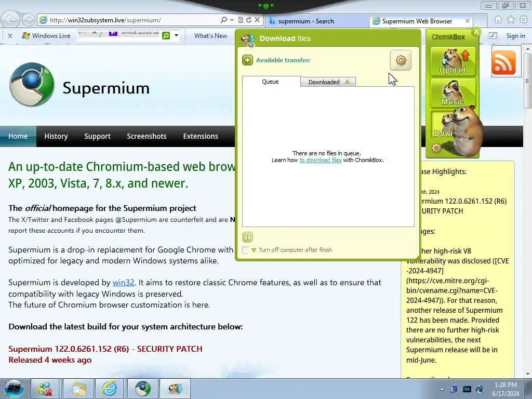
Task: Go back in Internet Explorer
Action: point(10,20)
